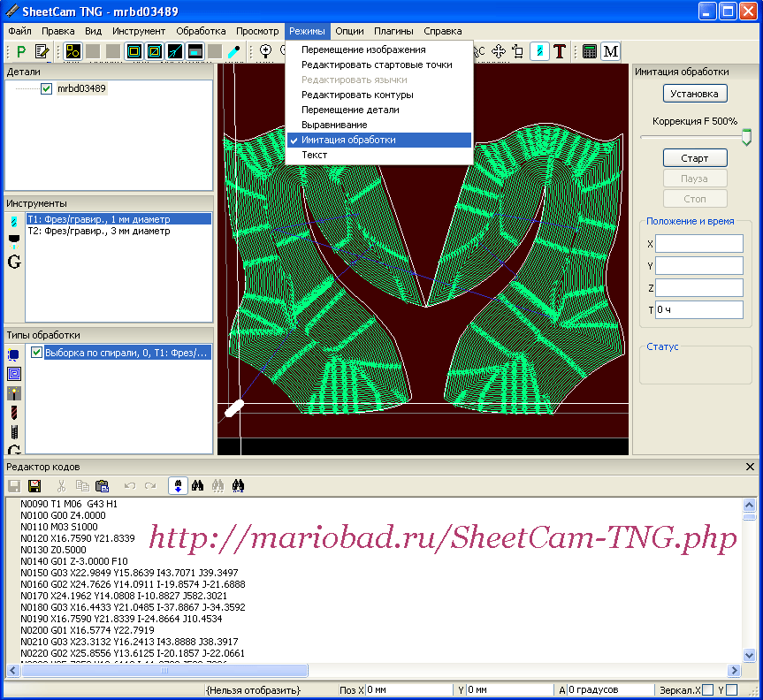
Task: Uncheck the mrbd03489 part checkbox
Action: point(46,88)
